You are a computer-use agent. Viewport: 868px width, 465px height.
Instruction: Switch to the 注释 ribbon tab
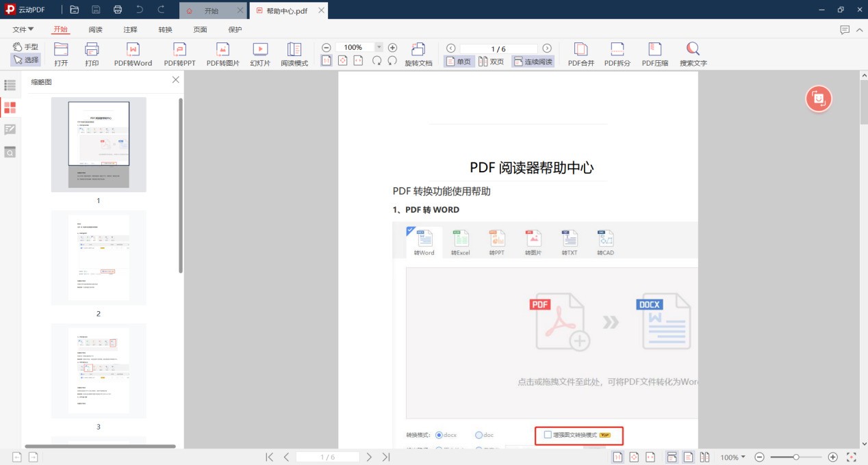[x=130, y=29]
